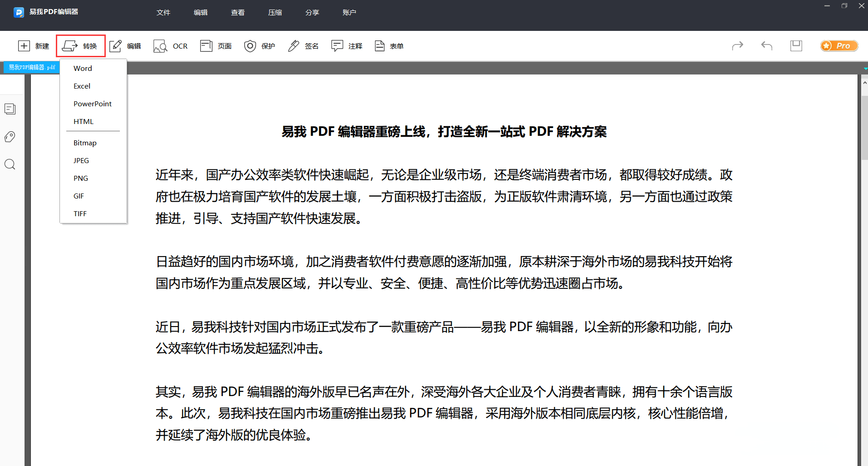This screenshot has width=868, height=466.
Task: Choose Excel from the convert dropdown
Action: [x=93, y=86]
